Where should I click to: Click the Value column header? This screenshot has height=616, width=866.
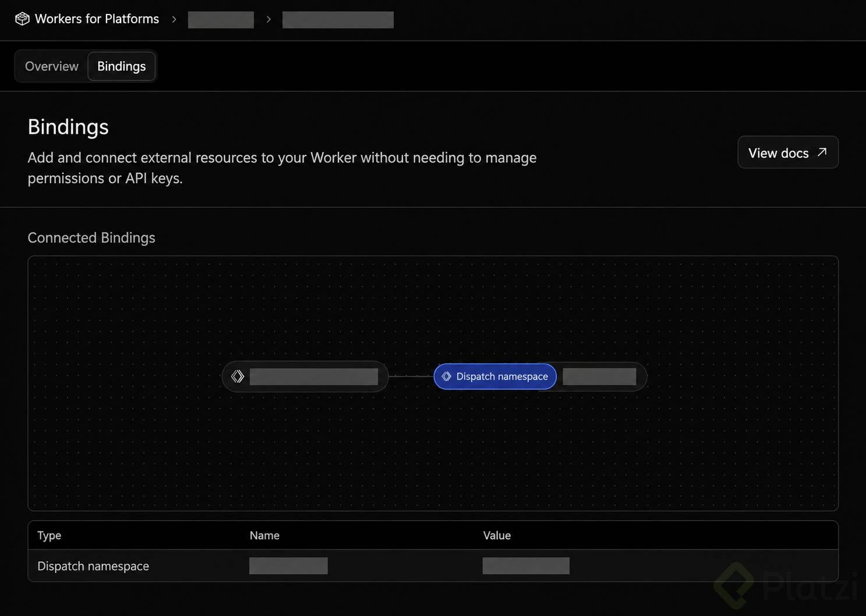497,536
